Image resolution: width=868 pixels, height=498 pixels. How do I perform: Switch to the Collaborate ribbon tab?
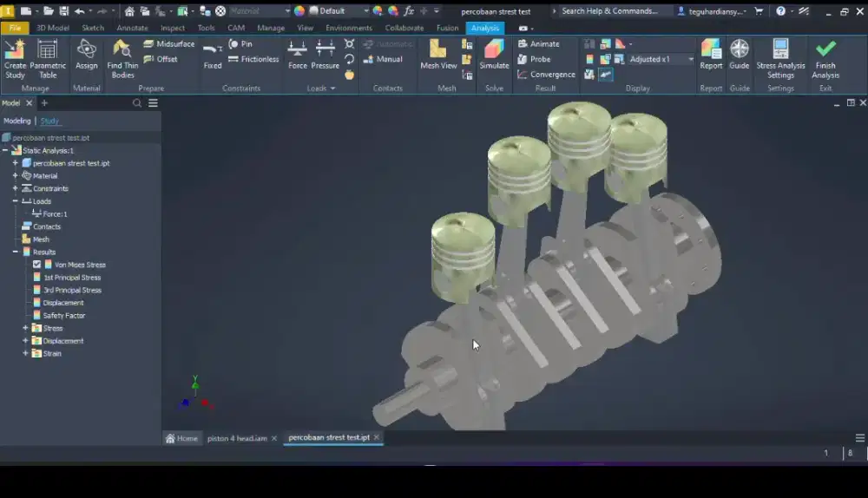(x=404, y=28)
